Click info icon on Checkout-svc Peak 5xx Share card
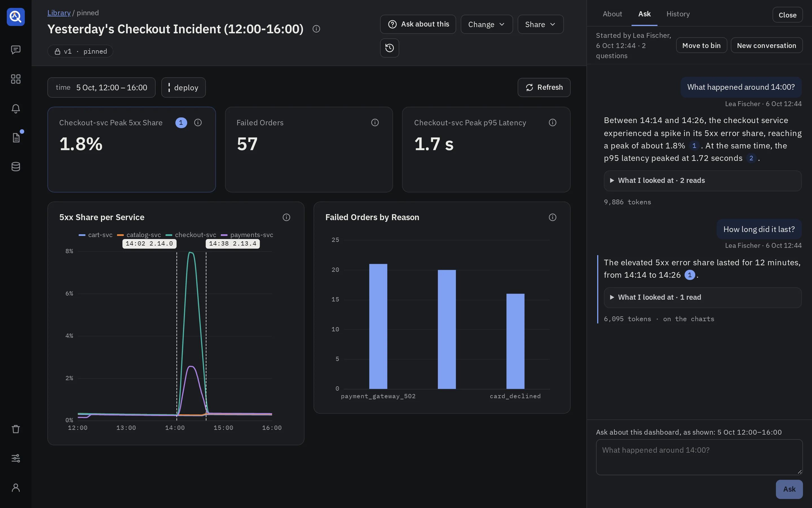Image resolution: width=812 pixels, height=508 pixels. pos(198,123)
